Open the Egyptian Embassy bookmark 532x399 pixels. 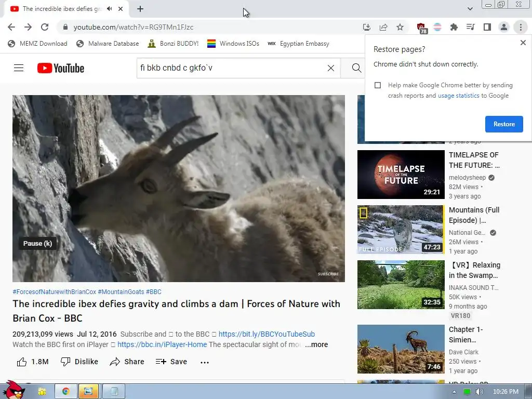click(x=298, y=44)
